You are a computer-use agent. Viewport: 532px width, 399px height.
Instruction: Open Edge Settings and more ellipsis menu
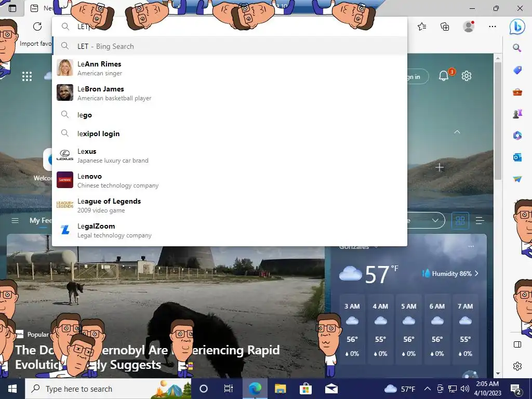pos(493,26)
